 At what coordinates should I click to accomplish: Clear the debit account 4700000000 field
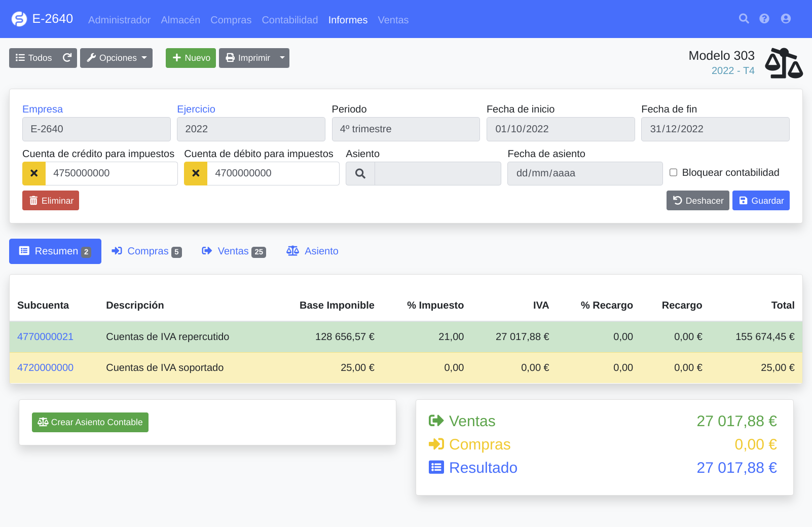click(x=196, y=173)
